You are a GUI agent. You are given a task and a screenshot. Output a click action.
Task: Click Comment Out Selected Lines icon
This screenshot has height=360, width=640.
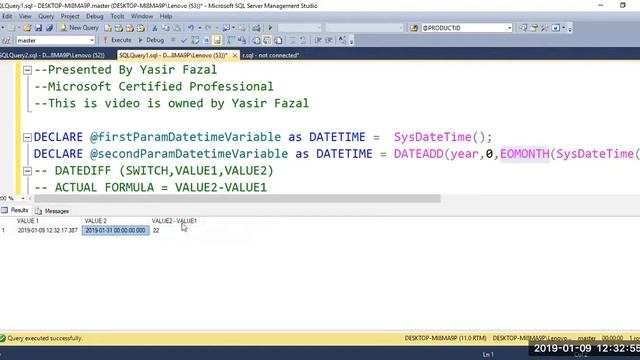tap(292, 40)
